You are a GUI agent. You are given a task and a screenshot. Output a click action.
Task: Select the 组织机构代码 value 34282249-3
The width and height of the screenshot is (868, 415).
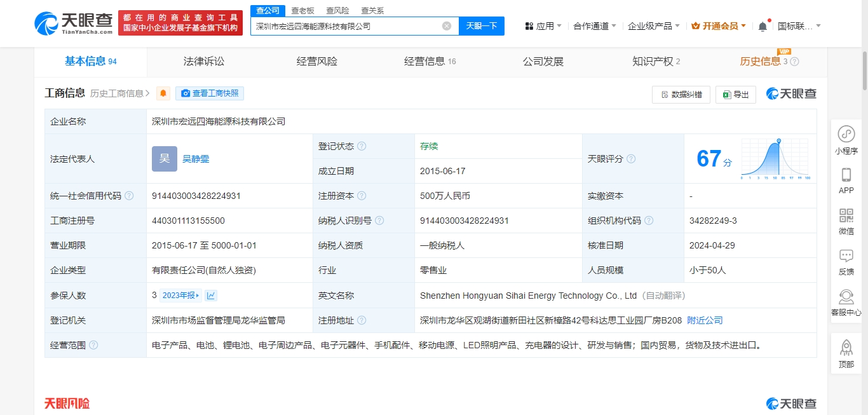tap(713, 221)
